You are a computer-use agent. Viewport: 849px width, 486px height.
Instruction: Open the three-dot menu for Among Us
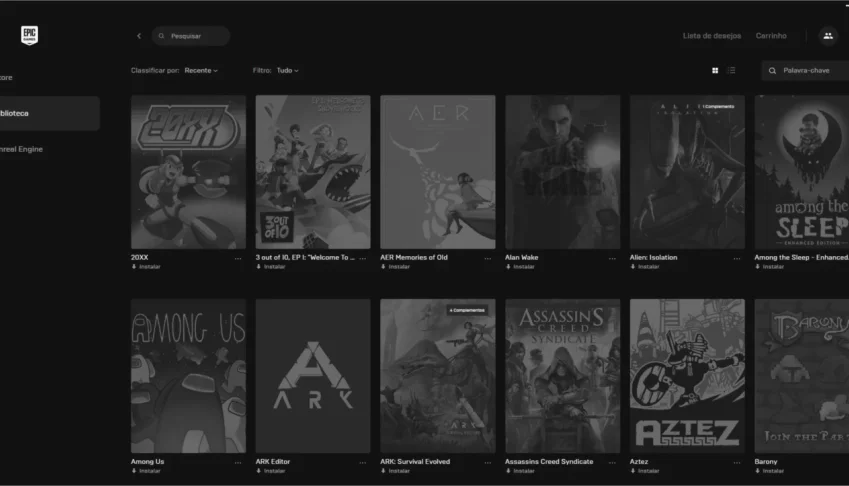[238, 463]
